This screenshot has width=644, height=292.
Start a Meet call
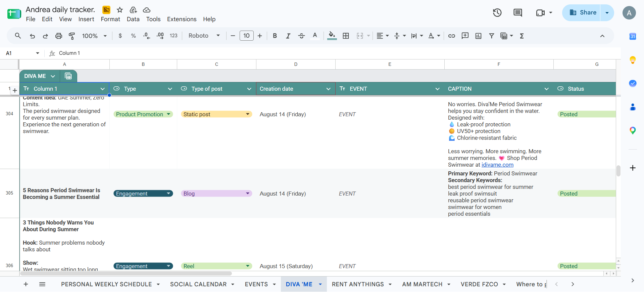coord(540,13)
